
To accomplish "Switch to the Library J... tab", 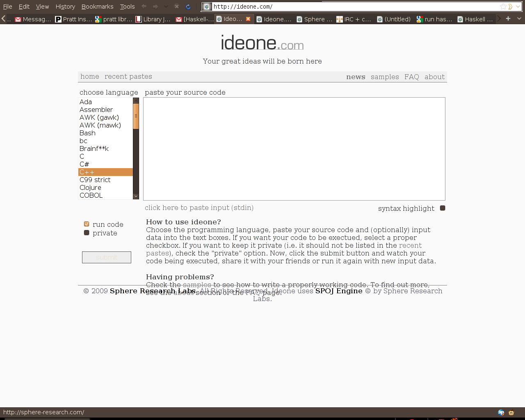I will pyautogui.click(x=153, y=19).
